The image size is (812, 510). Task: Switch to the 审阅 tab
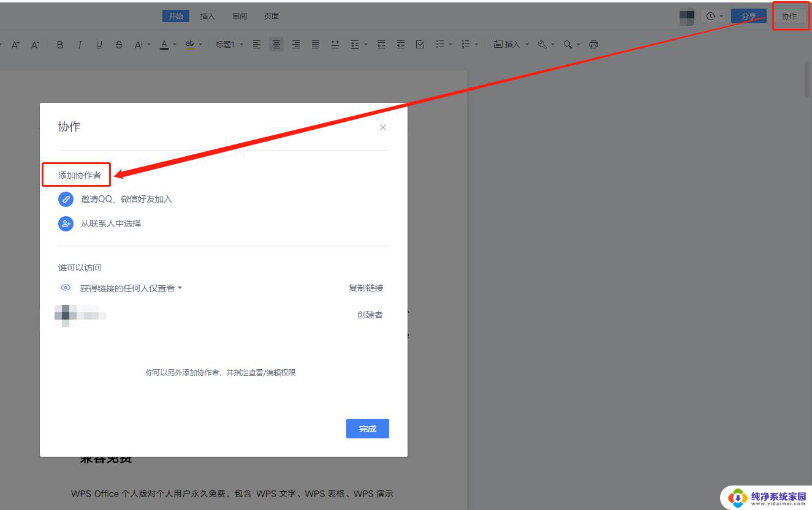[240, 17]
